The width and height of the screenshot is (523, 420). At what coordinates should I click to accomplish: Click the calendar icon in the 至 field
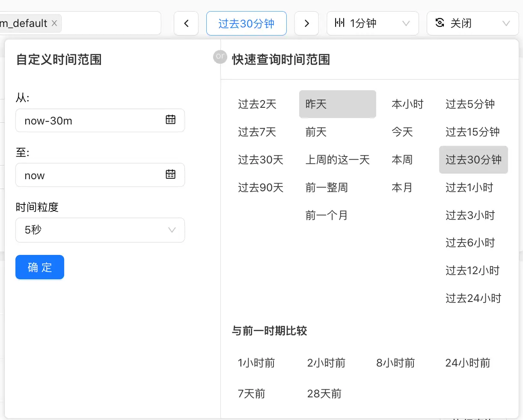click(170, 174)
